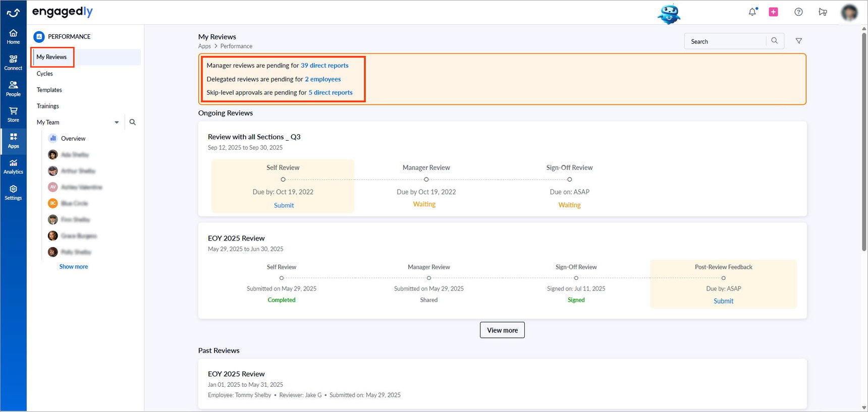Open the notifications bell
Viewport: 868px width, 412px height.
pos(752,12)
